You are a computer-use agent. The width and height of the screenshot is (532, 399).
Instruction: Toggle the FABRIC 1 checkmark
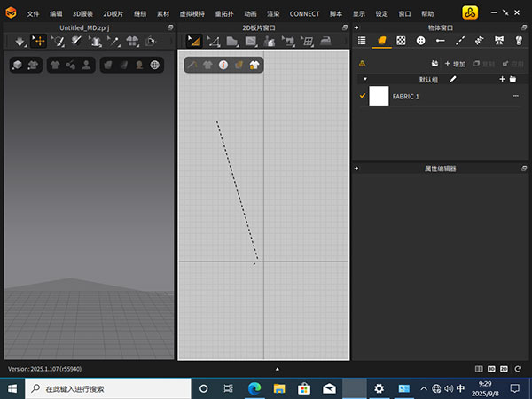click(x=362, y=96)
